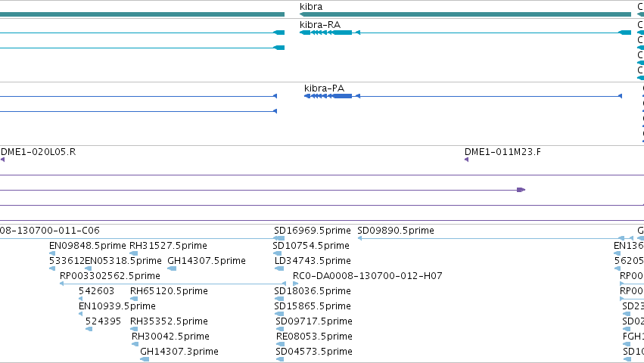This screenshot has height=363, width=644.
Task: Select the SD04573.5prime label
Action: 314,352
